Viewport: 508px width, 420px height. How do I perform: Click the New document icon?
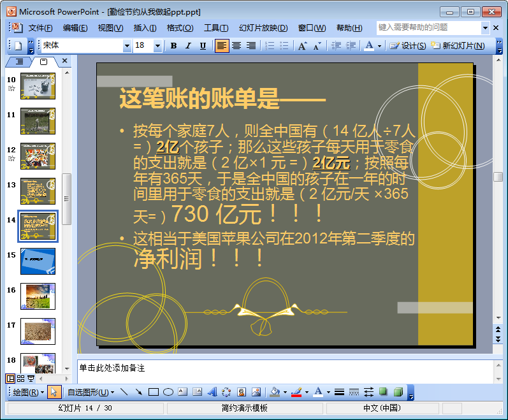18,46
